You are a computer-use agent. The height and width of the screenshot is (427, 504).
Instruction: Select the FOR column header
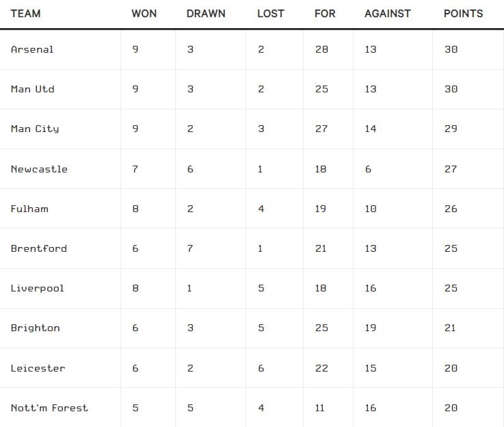(x=325, y=14)
